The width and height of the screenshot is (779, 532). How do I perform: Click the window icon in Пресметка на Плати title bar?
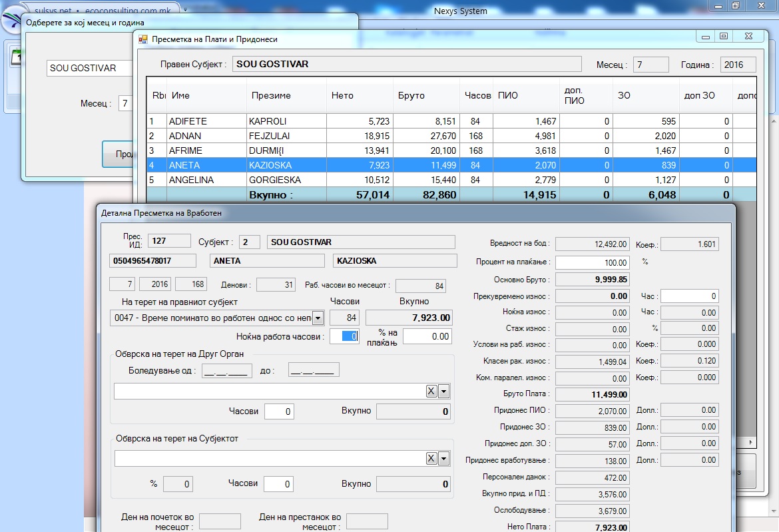point(142,39)
